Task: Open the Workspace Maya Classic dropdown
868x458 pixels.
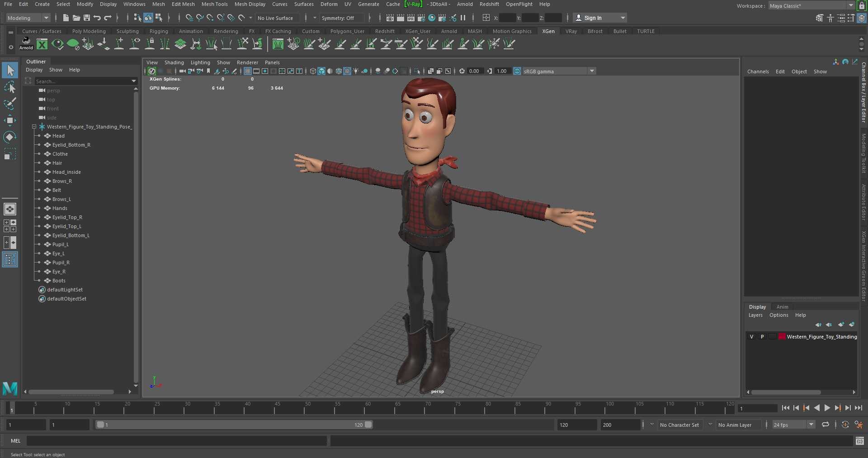Action: (811, 5)
